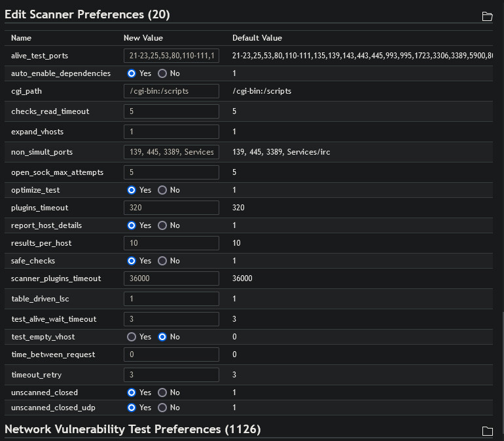Focus the non_simult_ports text field

pos(171,152)
